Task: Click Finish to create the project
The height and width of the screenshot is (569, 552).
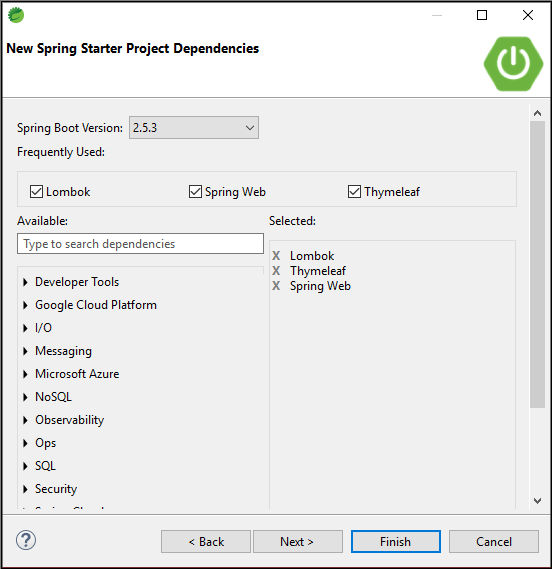Action: [396, 542]
